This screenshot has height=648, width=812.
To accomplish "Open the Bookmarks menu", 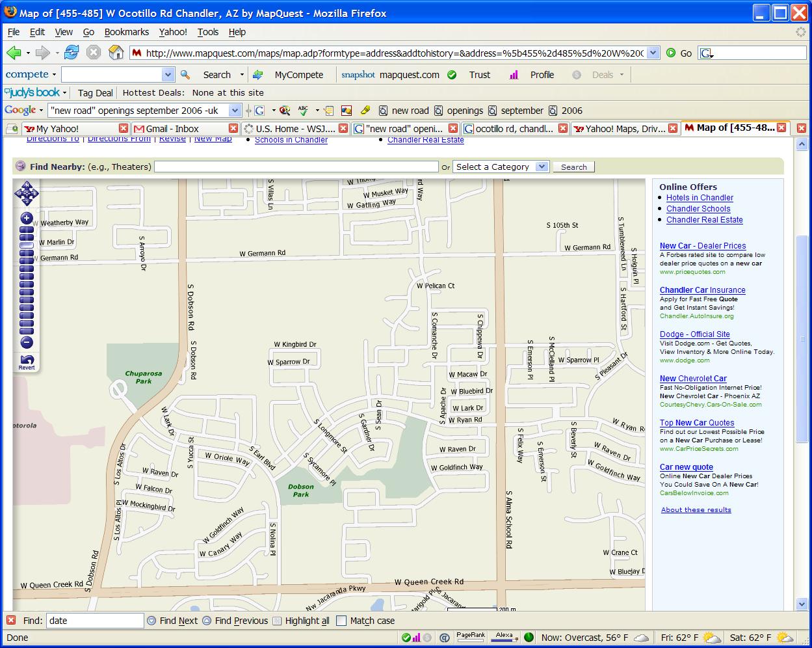I will (127, 32).
